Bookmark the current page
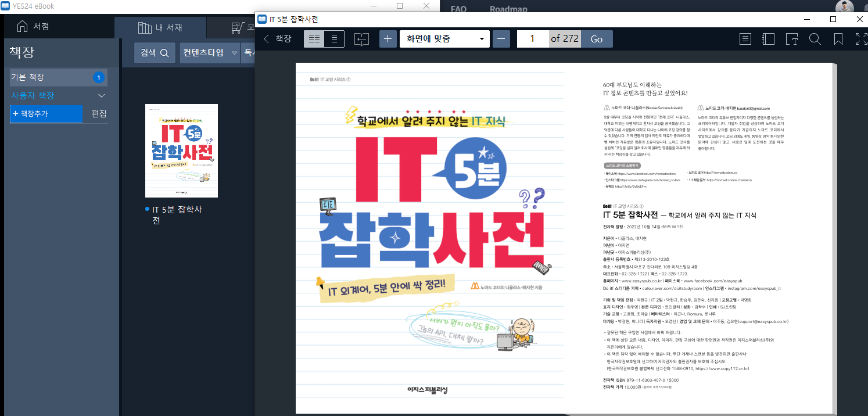868x416 pixels. pos(838,39)
